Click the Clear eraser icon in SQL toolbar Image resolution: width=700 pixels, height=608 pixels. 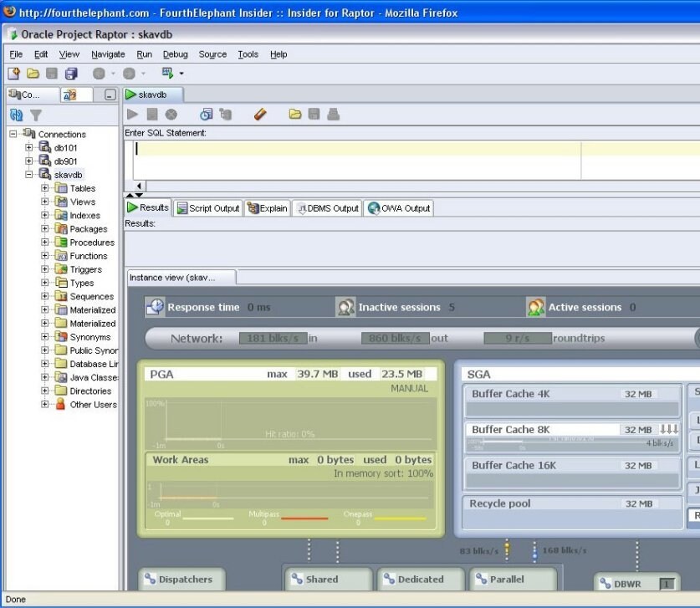(260, 114)
